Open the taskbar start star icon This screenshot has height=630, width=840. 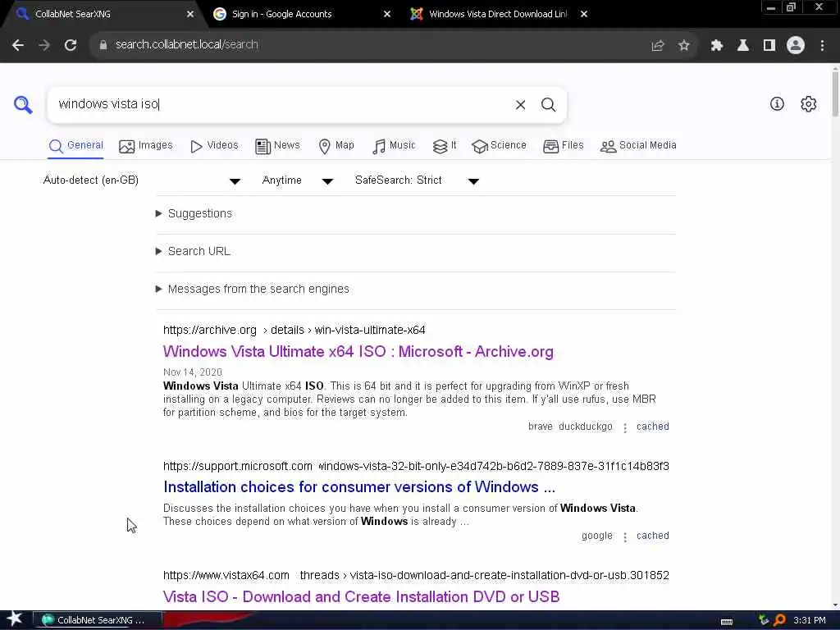pos(15,620)
